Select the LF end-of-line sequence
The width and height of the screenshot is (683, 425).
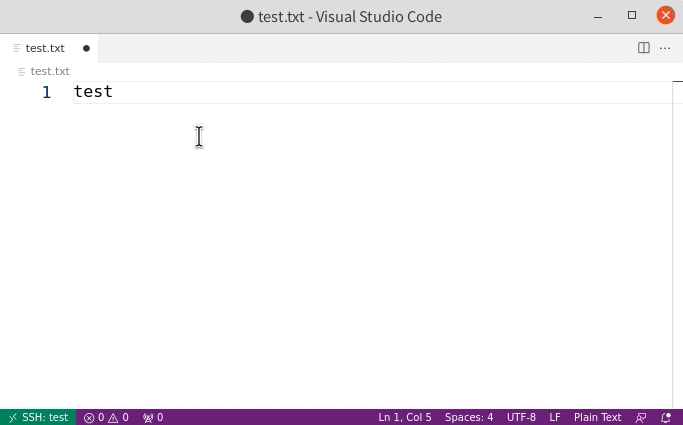(x=555, y=417)
